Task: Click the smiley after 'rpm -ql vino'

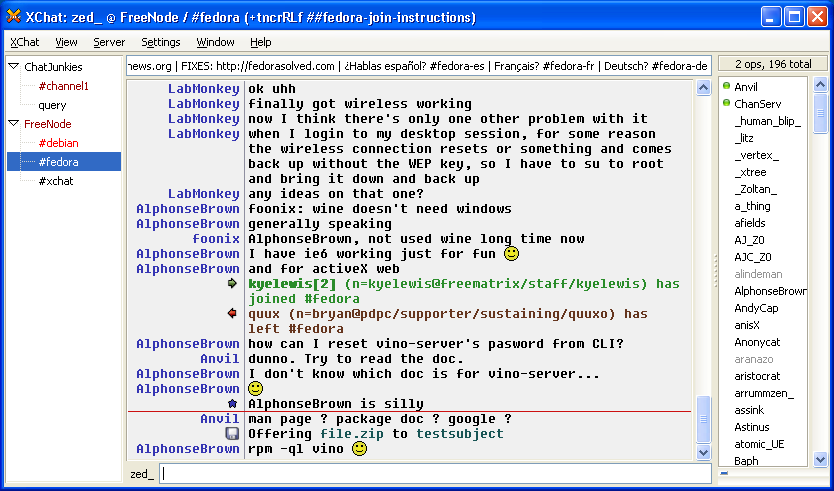Action: click(x=360, y=448)
